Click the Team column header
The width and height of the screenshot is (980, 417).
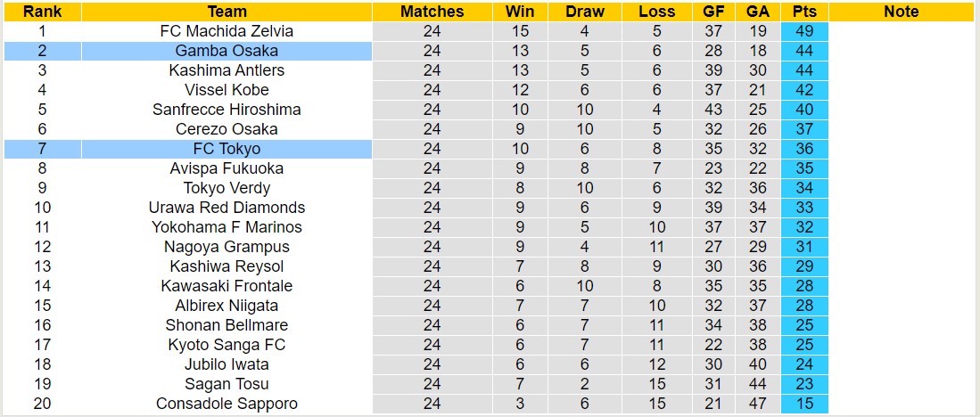coord(226,12)
